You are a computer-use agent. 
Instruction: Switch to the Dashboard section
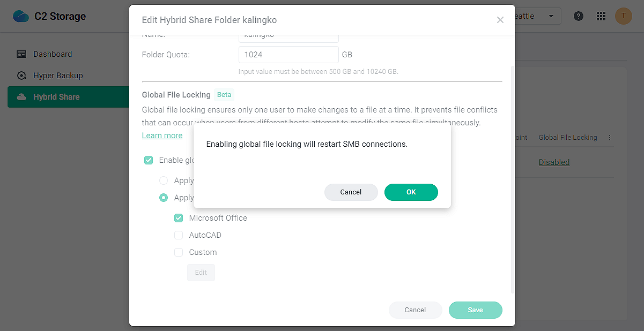[52, 54]
